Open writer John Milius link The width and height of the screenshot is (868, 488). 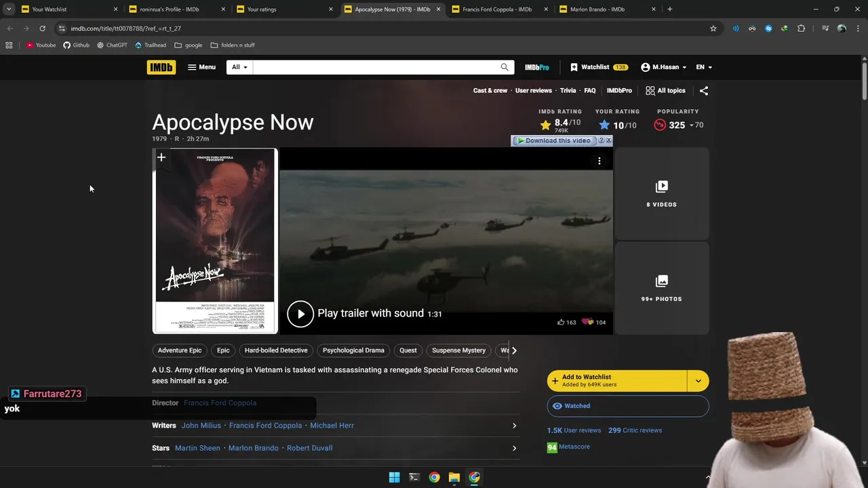pos(201,426)
